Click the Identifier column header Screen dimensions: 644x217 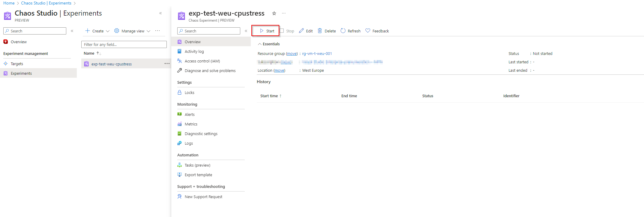point(511,96)
